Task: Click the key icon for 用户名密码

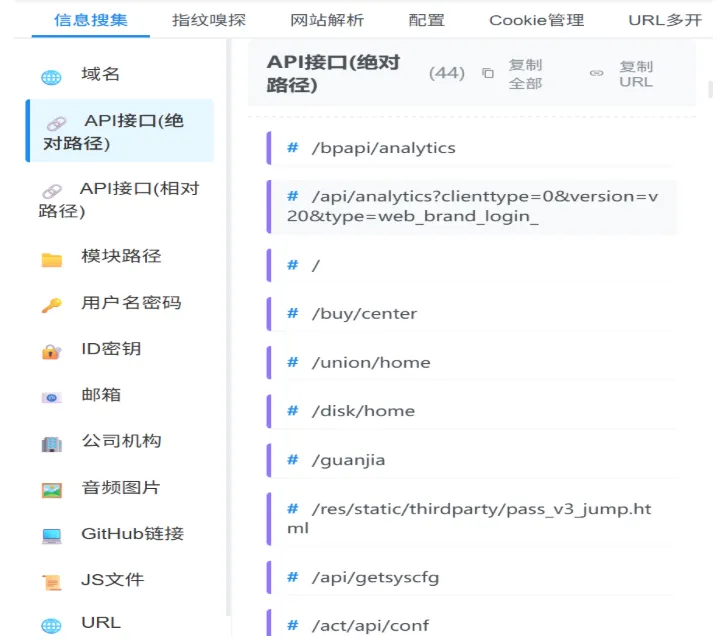Action: click(51, 305)
